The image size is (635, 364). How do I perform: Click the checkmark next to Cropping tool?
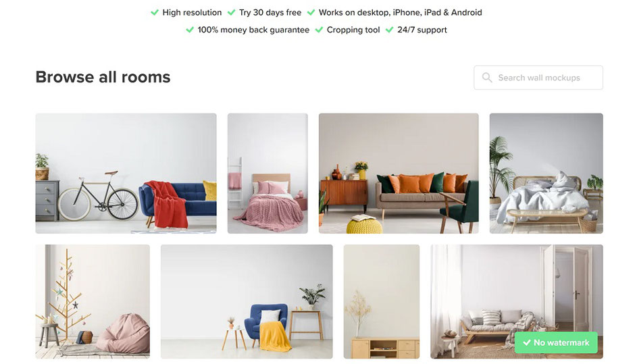(319, 30)
